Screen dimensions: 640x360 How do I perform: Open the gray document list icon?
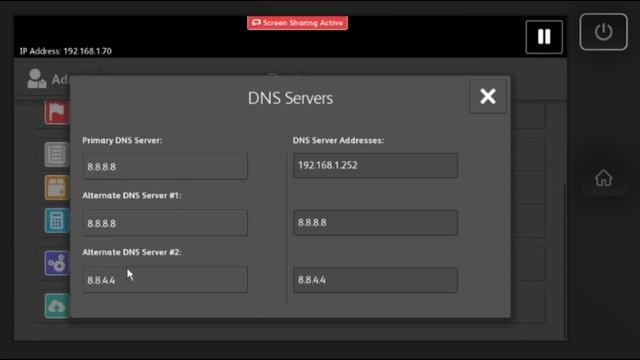tap(56, 155)
